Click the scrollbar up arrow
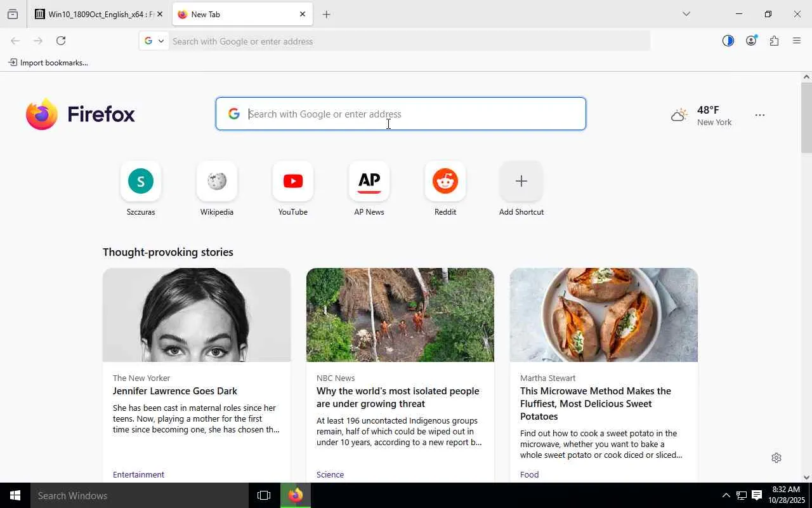This screenshot has width=812, height=508. click(806, 77)
